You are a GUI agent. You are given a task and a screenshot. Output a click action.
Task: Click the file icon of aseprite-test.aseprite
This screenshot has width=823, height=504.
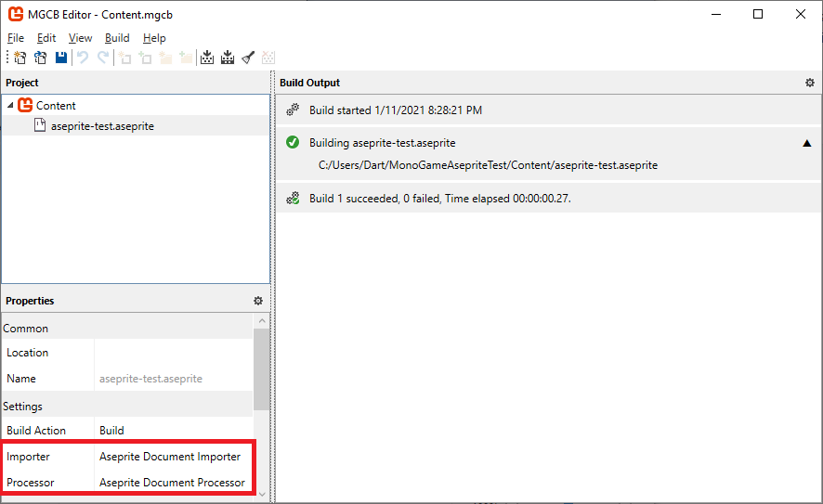[x=40, y=125]
